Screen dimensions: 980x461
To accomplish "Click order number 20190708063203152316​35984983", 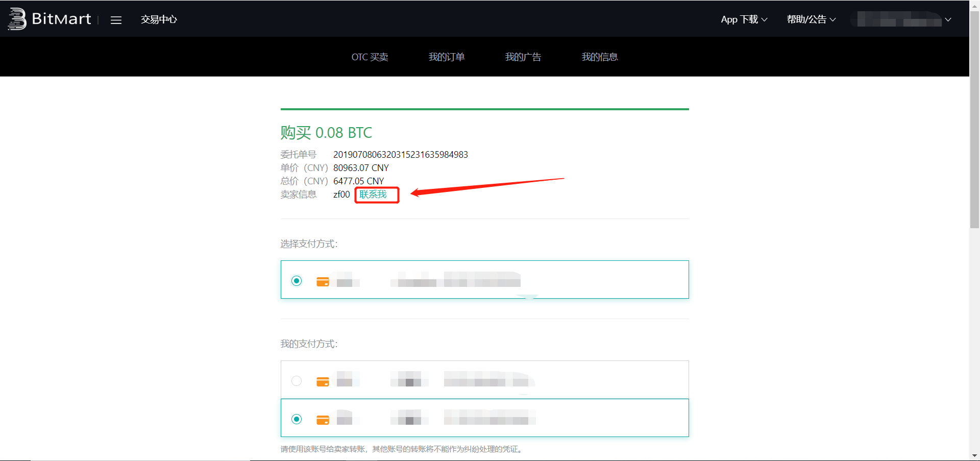I will pyautogui.click(x=401, y=155).
